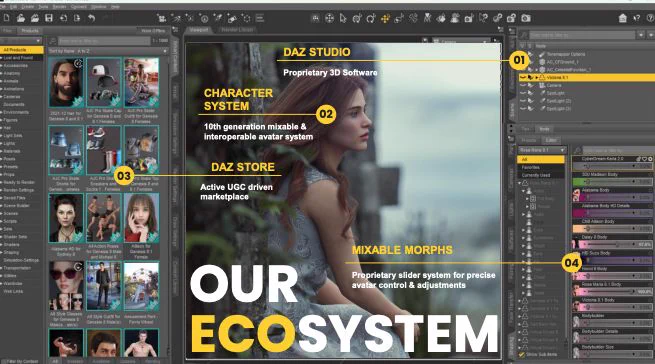Click the Import icon in the toolbar
The height and width of the screenshot is (364, 655).
(63, 18)
